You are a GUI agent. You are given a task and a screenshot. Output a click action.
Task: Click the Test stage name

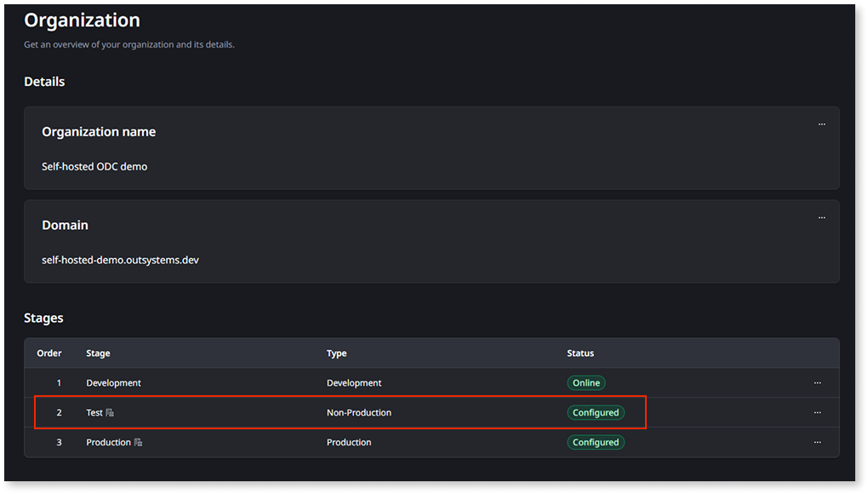[x=94, y=412]
